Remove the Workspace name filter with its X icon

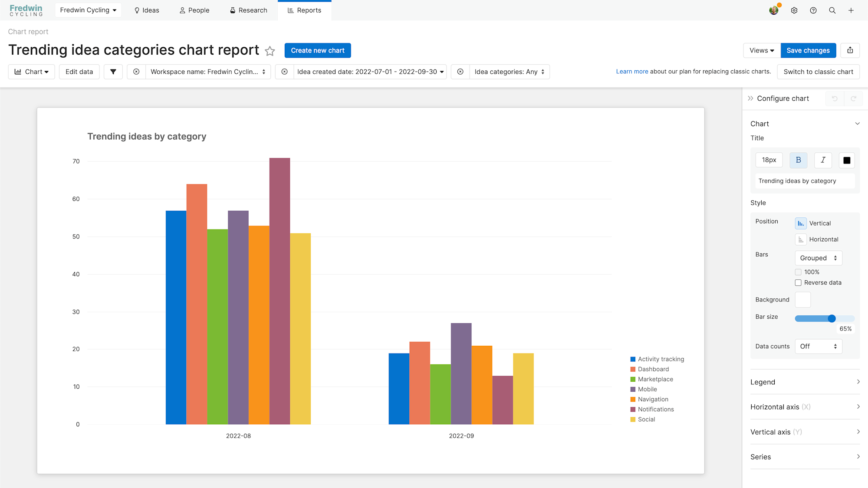pyautogui.click(x=136, y=72)
